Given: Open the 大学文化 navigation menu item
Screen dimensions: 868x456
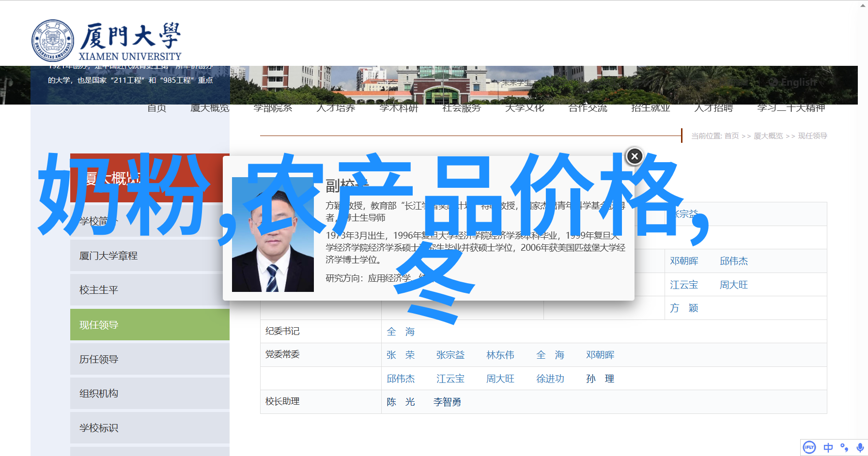Looking at the screenshot, I should point(525,108).
